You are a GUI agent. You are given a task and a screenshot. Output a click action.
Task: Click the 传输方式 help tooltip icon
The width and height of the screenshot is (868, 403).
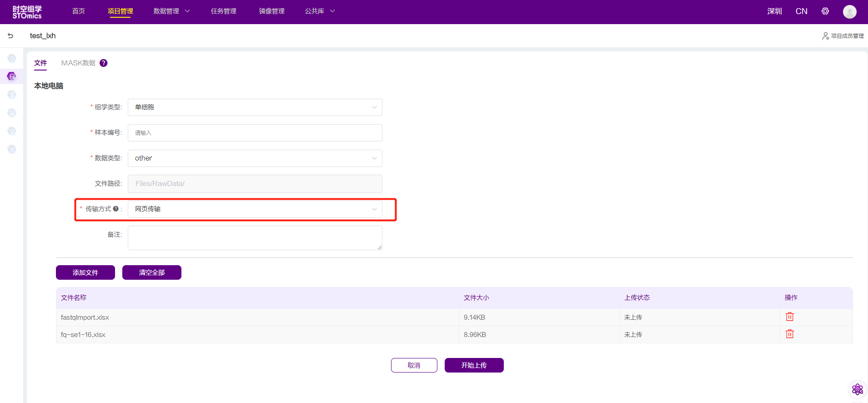point(116,209)
